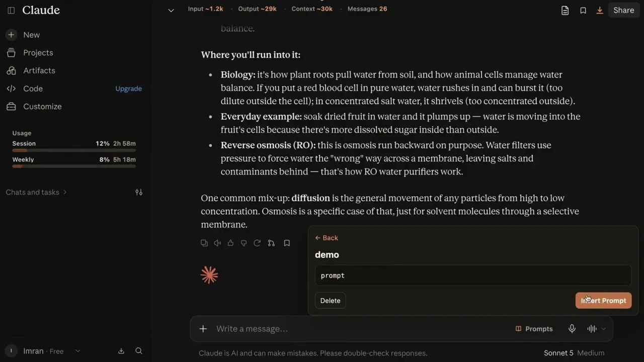Expand the chat title chevron at top

click(x=171, y=10)
